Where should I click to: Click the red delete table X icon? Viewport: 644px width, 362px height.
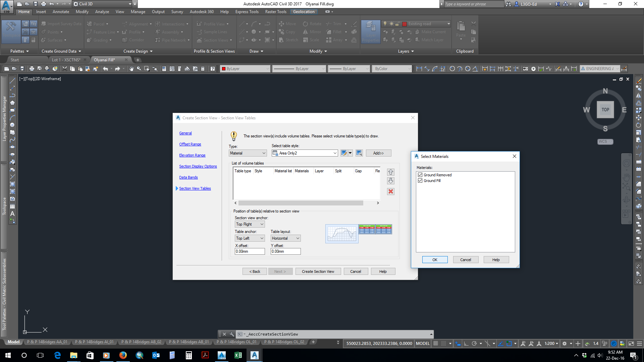click(x=391, y=191)
